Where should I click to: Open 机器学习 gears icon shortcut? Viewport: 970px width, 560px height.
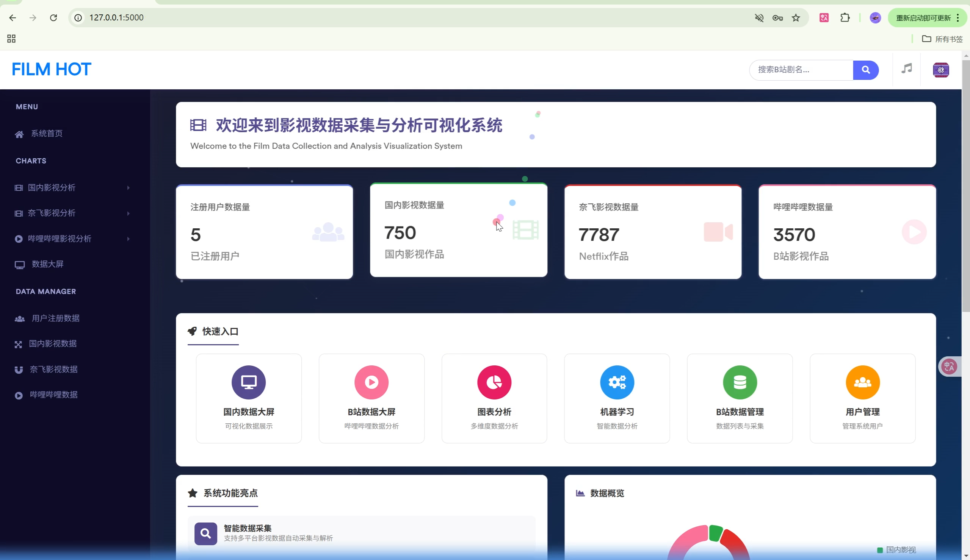[617, 382]
